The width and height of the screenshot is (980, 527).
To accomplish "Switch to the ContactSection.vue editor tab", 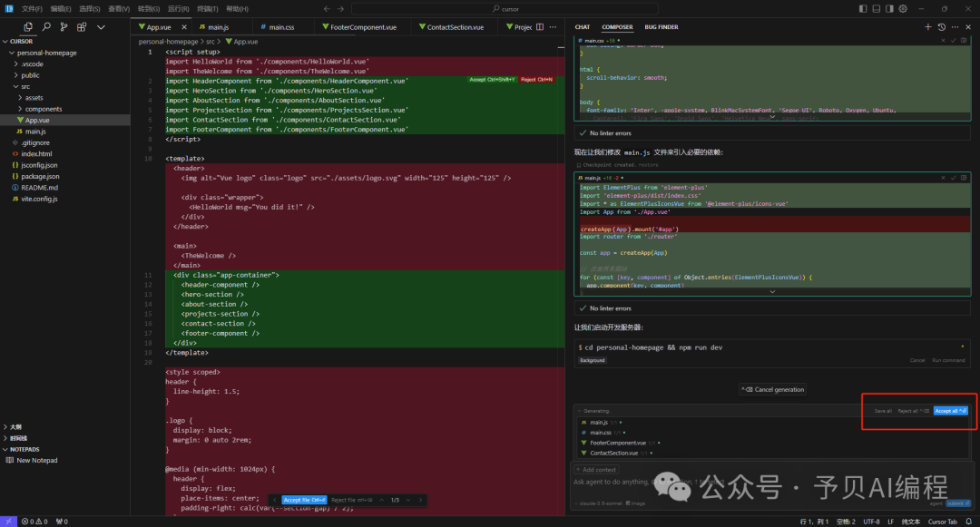I will tap(455, 27).
